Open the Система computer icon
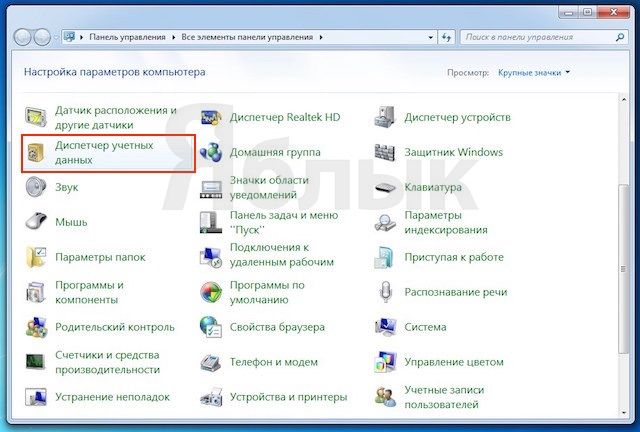Screen dimensions: 640x432 coord(385,327)
